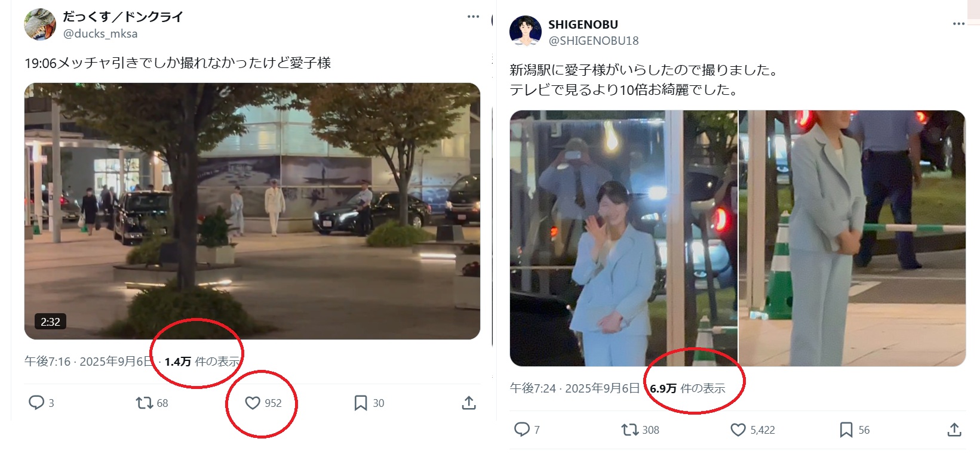Image resolution: width=980 pixels, height=457 pixels.
Task: Bookmark the SHIGENOBU post with 56 bookmarks
Action: pos(846,430)
